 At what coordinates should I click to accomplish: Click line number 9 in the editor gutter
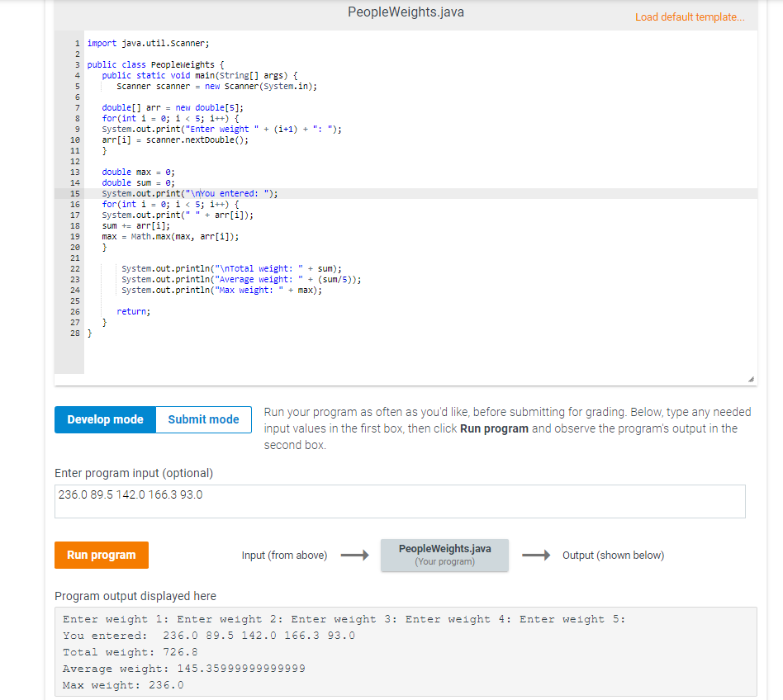click(77, 129)
